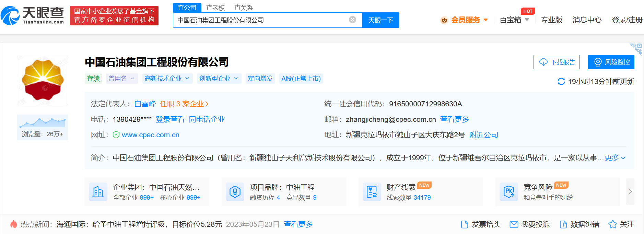This screenshot has height=234, width=644.
Task: Click the A股(正常上市) tag
Action: click(301, 79)
